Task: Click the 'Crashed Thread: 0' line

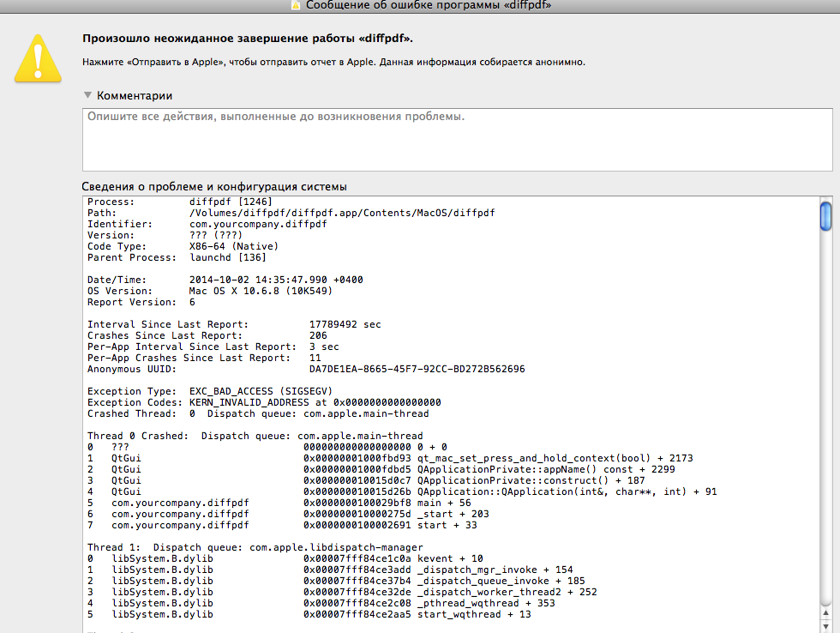Action: click(258, 413)
